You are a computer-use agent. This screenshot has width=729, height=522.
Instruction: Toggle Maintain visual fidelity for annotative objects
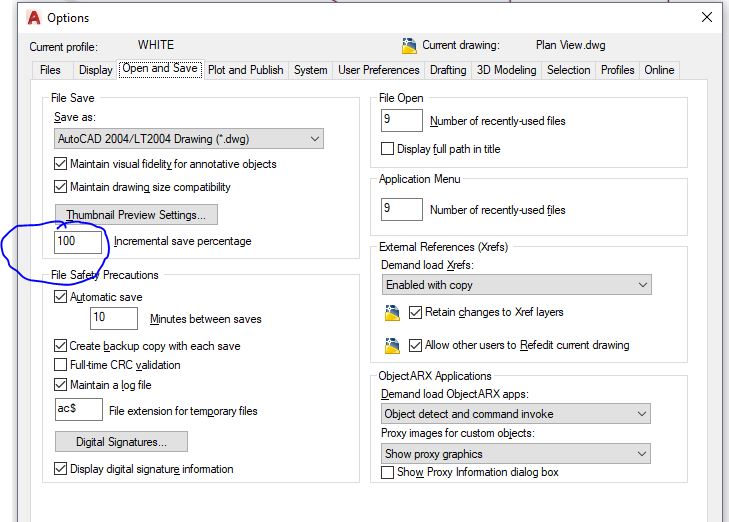(x=62, y=164)
